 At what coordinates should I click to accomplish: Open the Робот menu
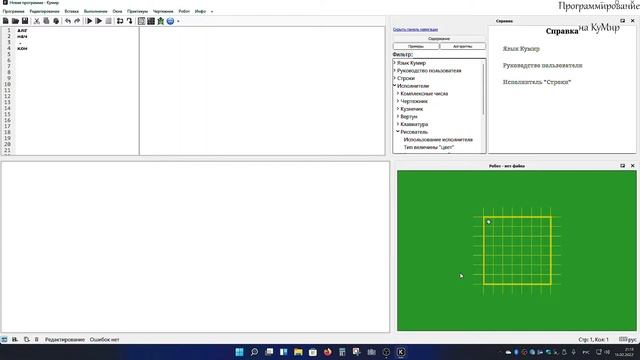(x=184, y=11)
